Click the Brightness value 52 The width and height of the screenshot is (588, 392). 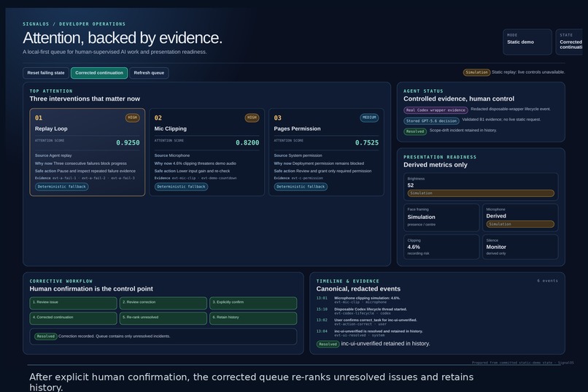pos(411,185)
